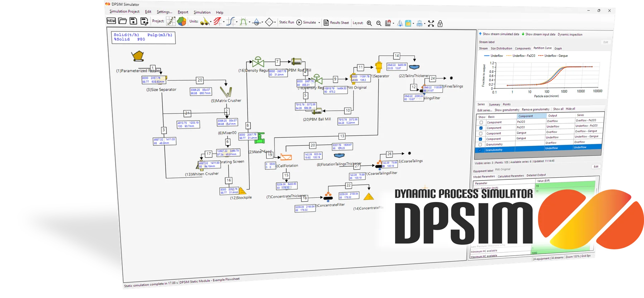Click the green bell-curve toolbar icon

243,22
